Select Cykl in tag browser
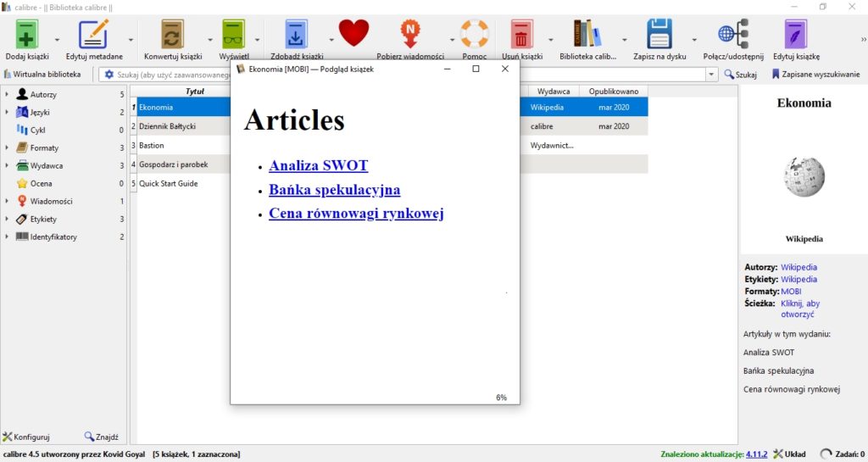The height and width of the screenshot is (462, 868). (37, 130)
